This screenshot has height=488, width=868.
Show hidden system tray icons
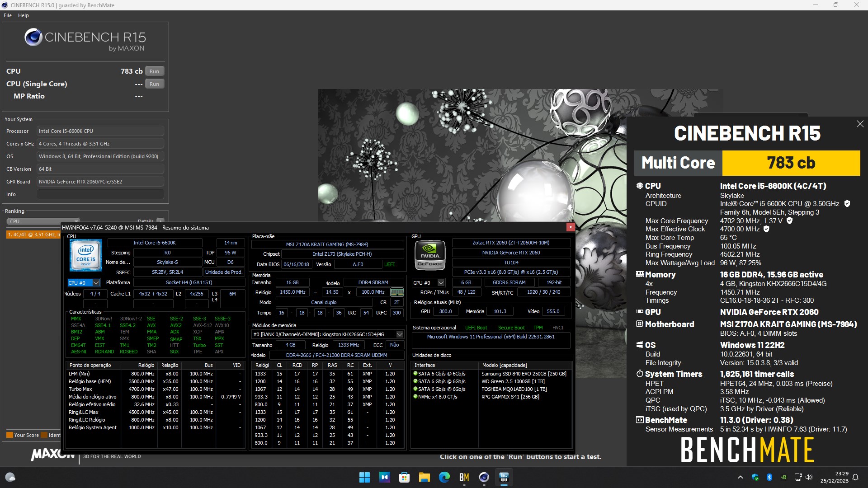[740, 477]
